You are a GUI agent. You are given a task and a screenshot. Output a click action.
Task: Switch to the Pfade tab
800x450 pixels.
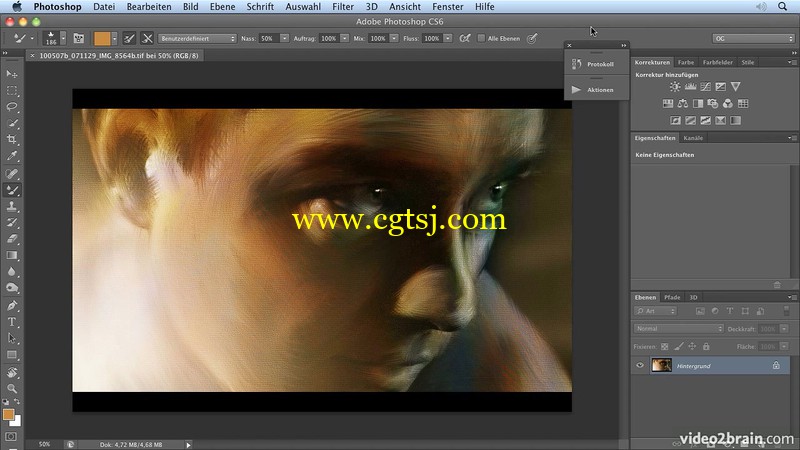click(x=672, y=297)
